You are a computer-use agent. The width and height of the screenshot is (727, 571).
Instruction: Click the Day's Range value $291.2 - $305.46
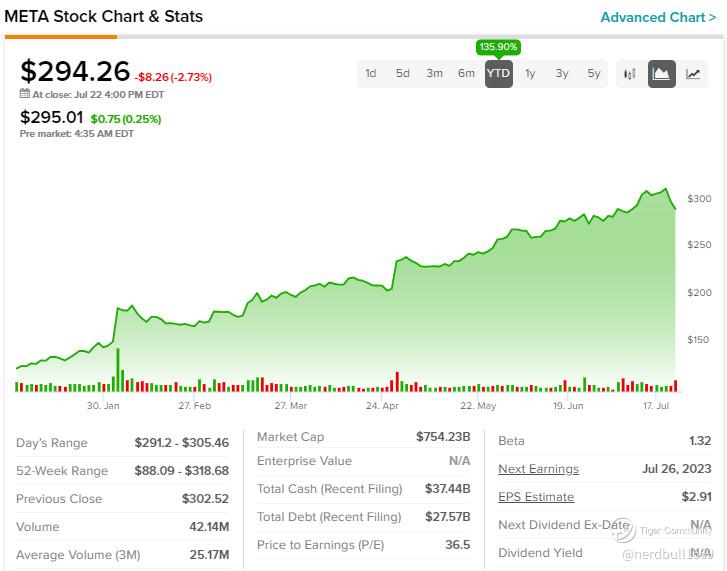click(182, 443)
